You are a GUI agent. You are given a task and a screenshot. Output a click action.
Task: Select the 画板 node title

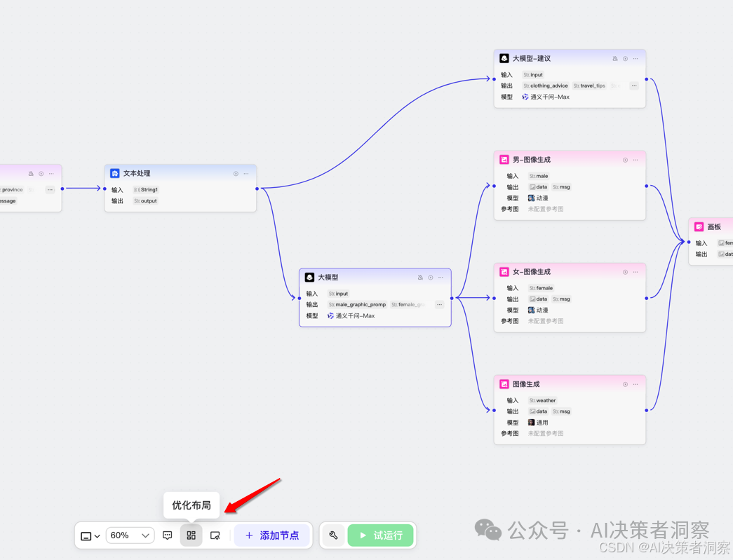tap(714, 227)
